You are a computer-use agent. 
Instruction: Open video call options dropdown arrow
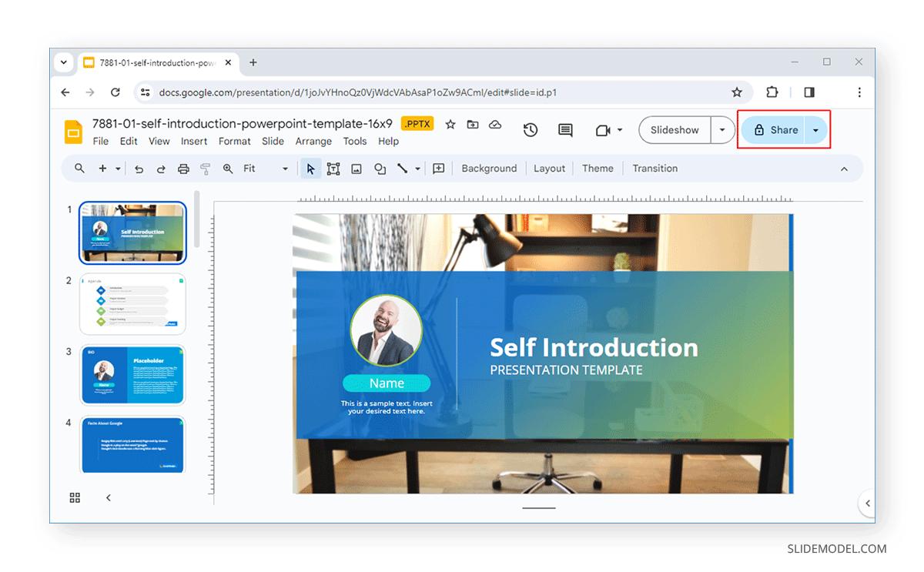click(620, 131)
